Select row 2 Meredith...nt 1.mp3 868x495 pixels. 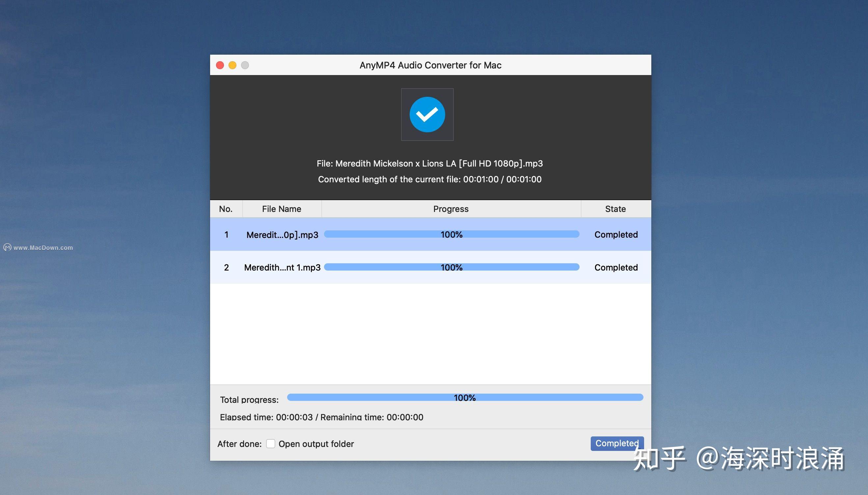(x=431, y=267)
